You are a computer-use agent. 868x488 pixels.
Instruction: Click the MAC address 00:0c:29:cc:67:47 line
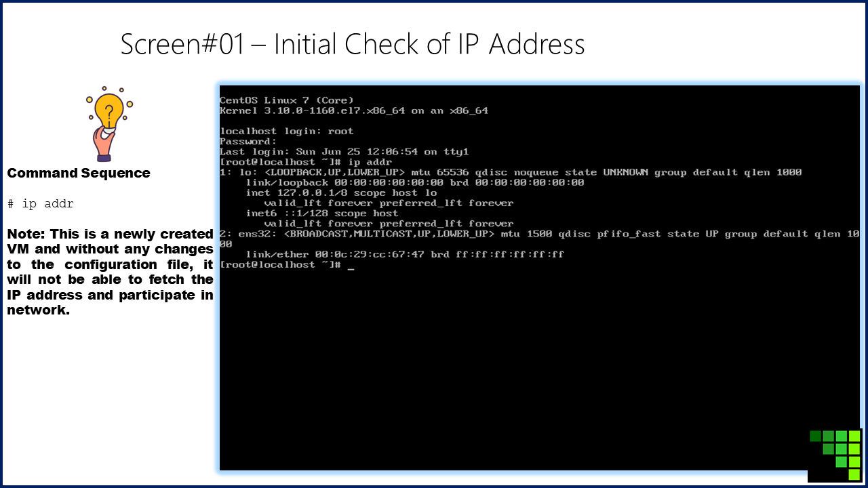point(405,254)
